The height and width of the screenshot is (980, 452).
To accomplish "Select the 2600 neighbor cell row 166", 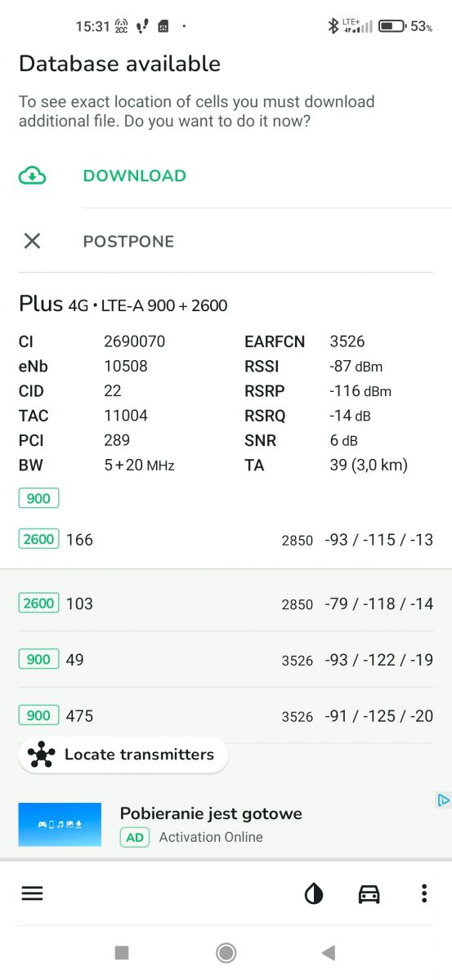I will (226, 540).
